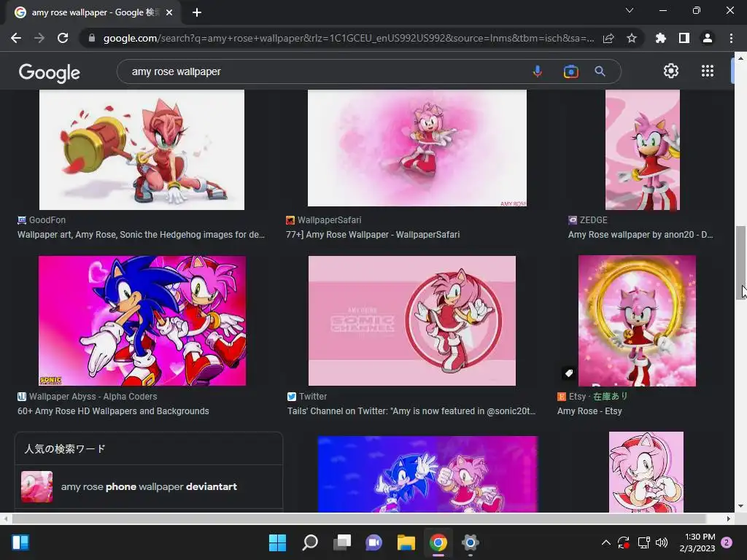This screenshot has width=747, height=560.
Task: Open the Sonic Channel Twitter image
Action: 412,321
